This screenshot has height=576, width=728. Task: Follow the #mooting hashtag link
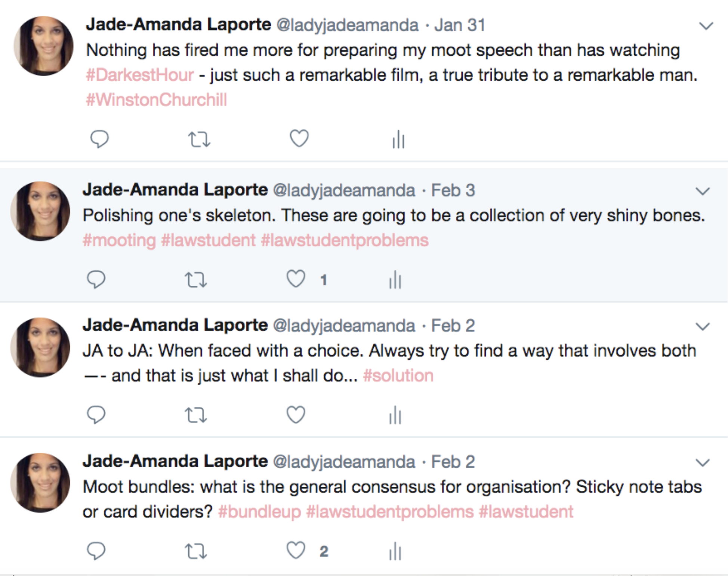click(119, 240)
